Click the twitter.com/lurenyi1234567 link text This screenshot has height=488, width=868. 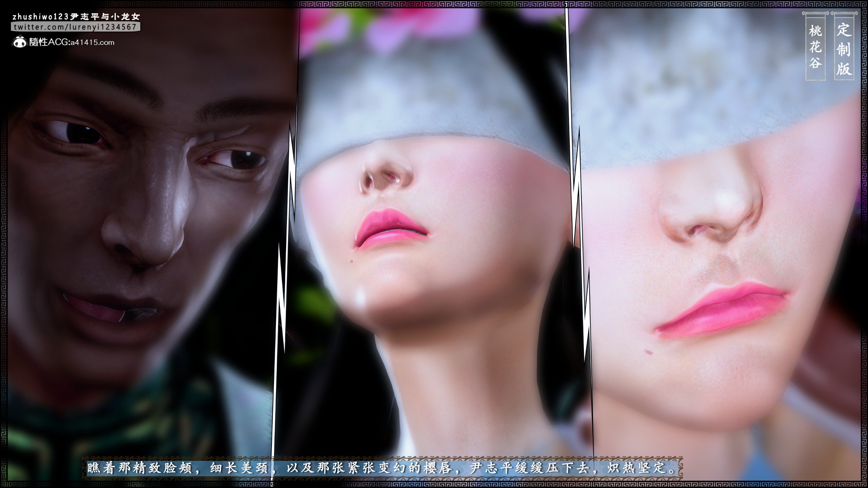75,27
